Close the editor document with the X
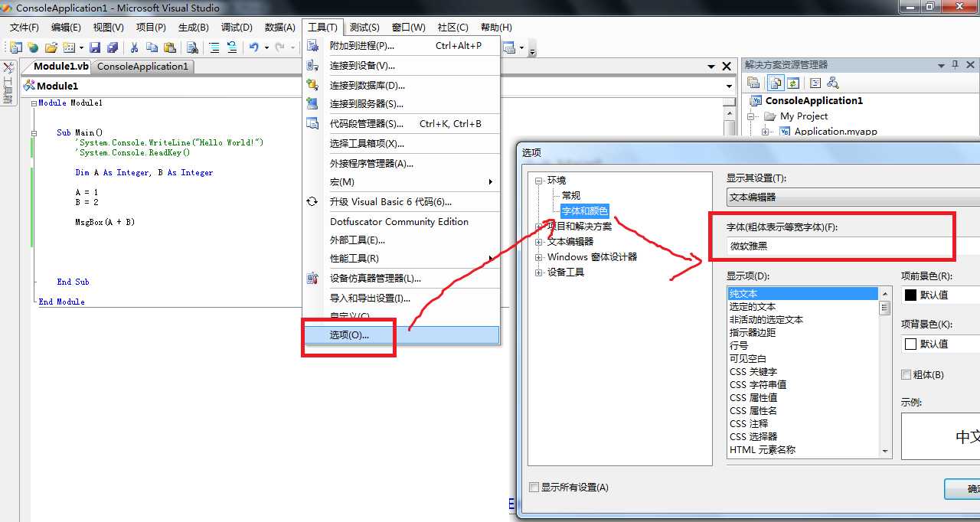Viewport: 980px width, 522px height. pos(727,67)
